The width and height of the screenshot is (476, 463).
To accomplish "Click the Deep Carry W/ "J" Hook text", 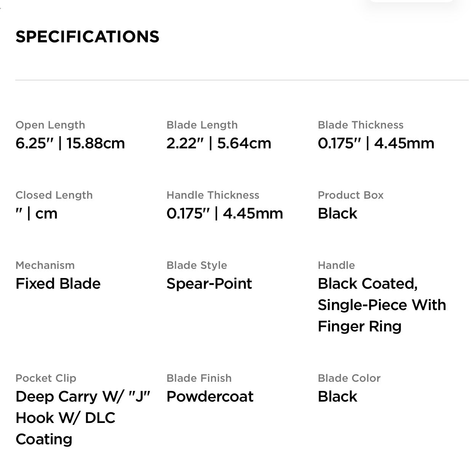I will 83,407.
